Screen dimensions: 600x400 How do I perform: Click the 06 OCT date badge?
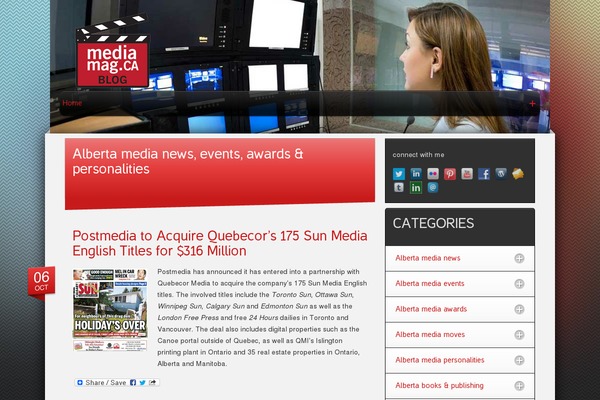pyautogui.click(x=41, y=282)
